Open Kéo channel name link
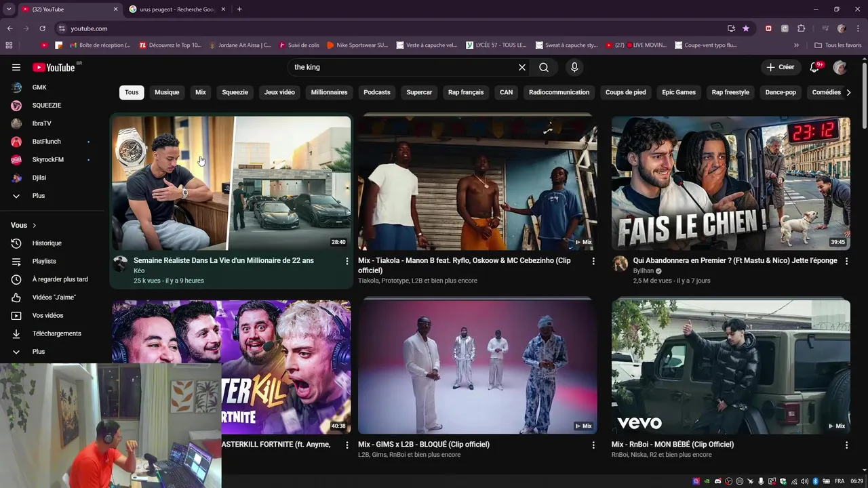 coord(139,270)
